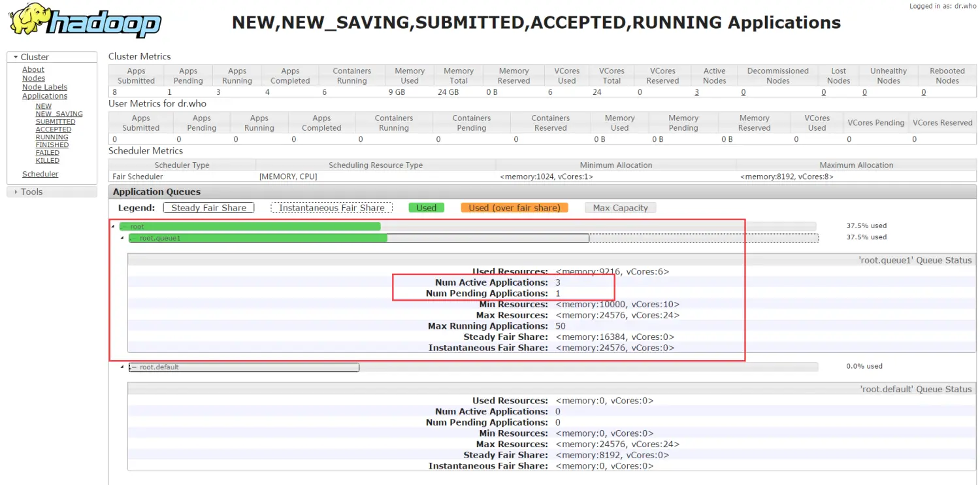Click the Maximum Allocation column header
The height and width of the screenshot is (485, 980).
click(x=857, y=165)
